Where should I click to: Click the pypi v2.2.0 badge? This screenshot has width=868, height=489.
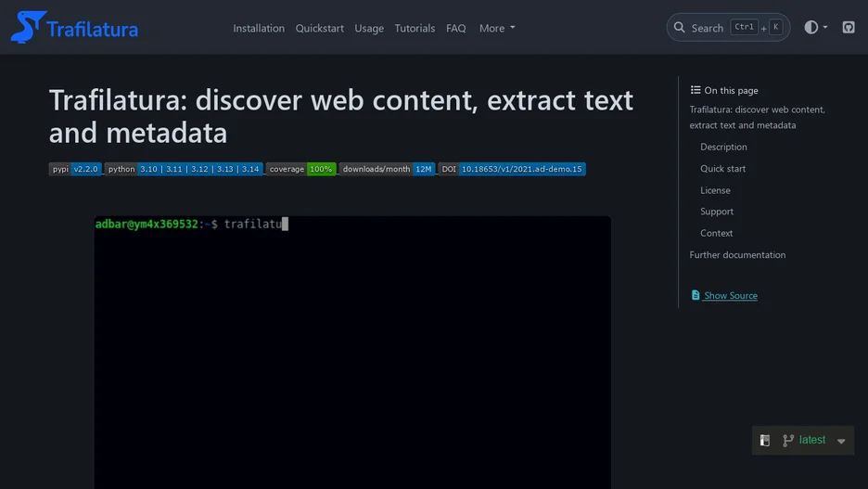(x=75, y=169)
